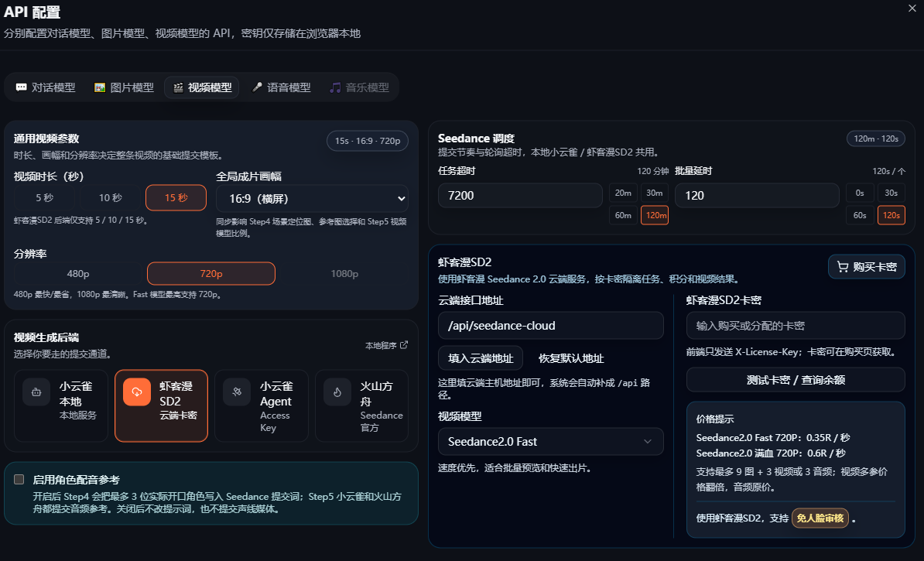Image resolution: width=924 pixels, height=561 pixels.
Task: Choose the 火山方舟 Seedance 官方 backend
Action: tap(362, 405)
